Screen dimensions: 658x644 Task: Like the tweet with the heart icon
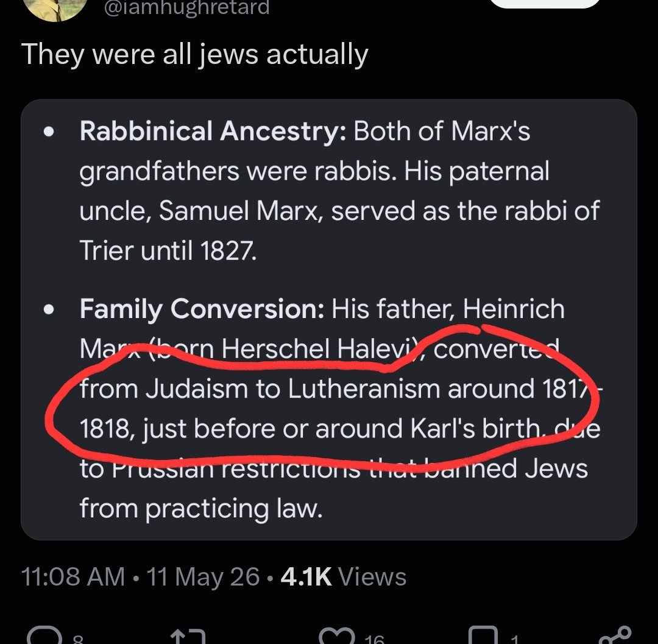pos(338,636)
